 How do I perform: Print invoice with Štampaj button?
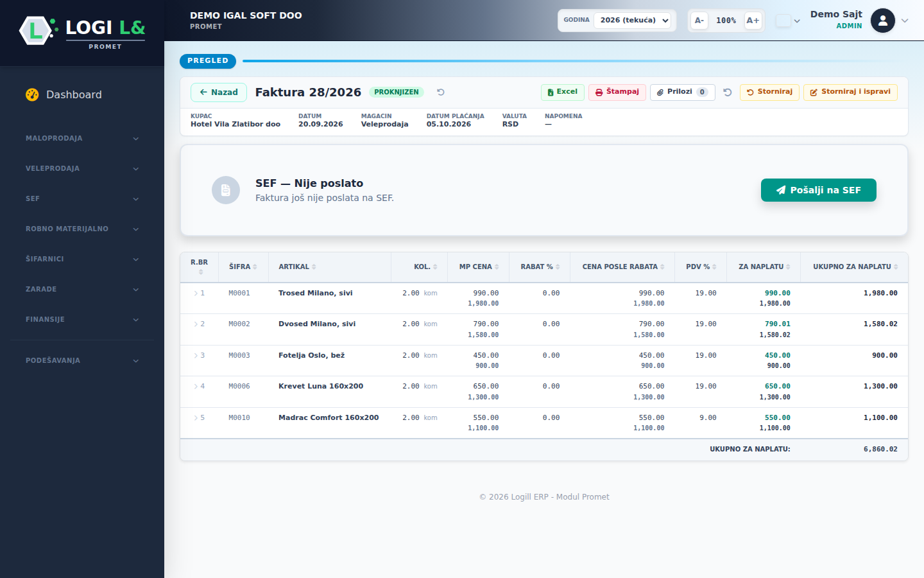[617, 92]
